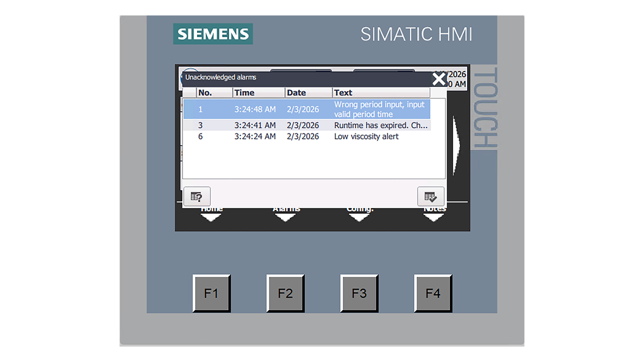Click the Unacknowledged alarms title bar

point(306,79)
